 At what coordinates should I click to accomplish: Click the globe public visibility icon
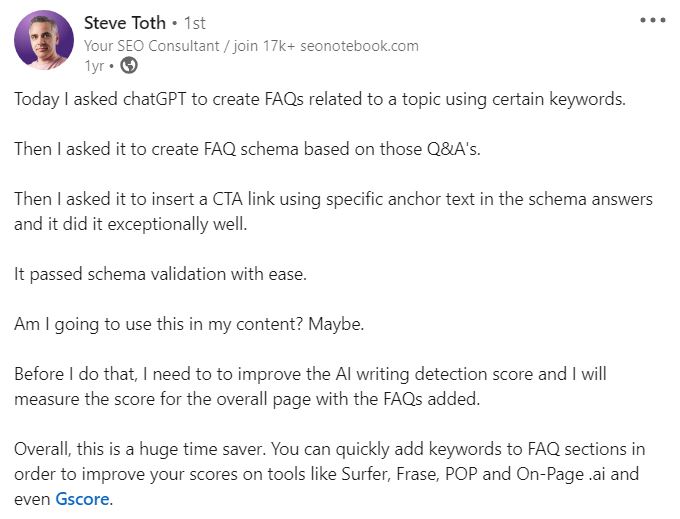pos(129,65)
